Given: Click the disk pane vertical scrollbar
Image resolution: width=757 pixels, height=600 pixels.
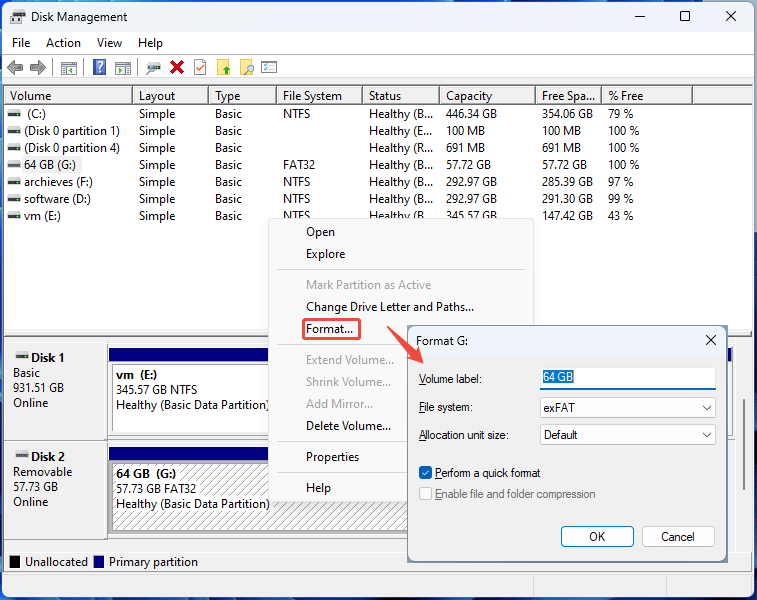Looking at the screenshot, I should point(743,444).
